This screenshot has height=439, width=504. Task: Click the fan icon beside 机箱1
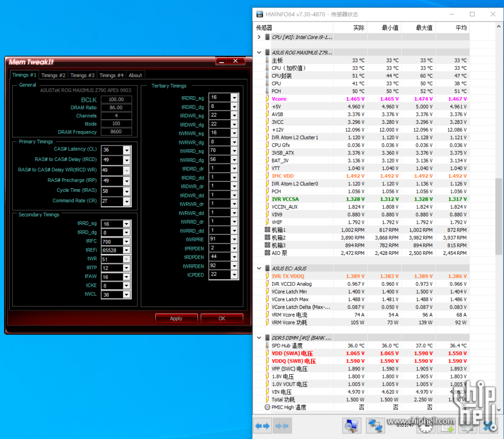267,230
